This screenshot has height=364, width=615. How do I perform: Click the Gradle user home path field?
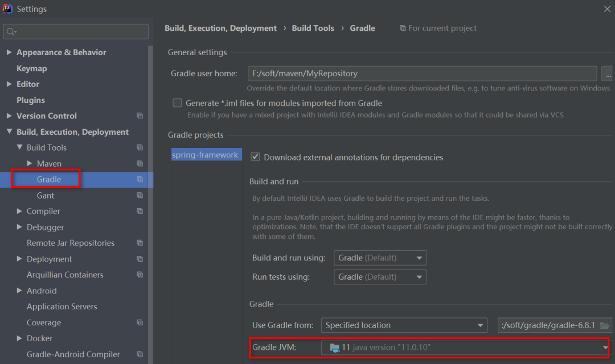[x=423, y=73]
